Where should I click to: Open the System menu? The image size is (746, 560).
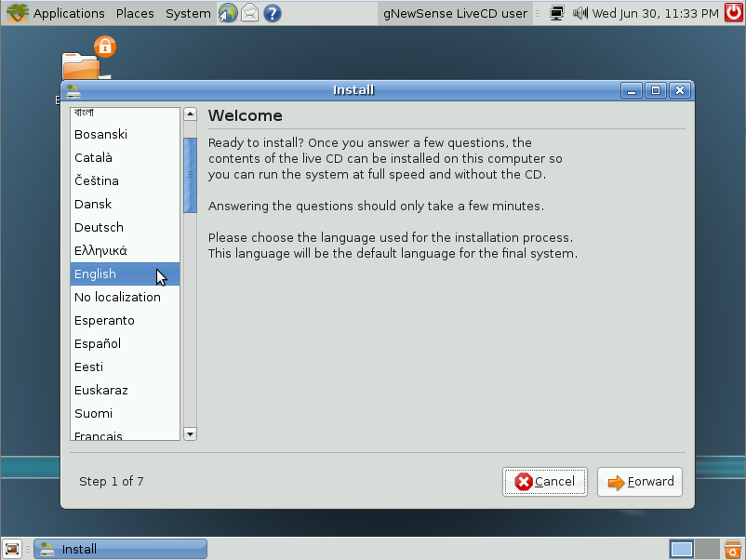point(188,13)
